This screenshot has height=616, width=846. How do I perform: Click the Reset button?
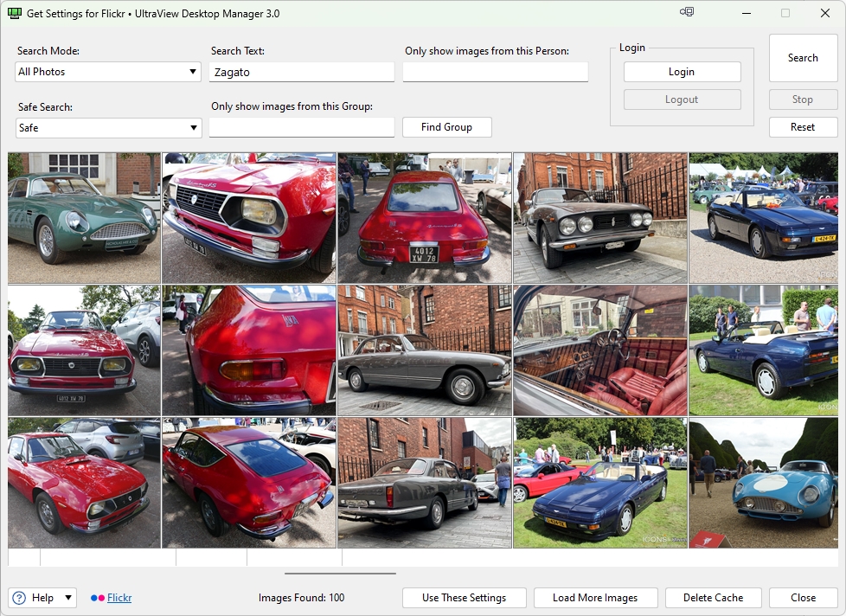click(803, 127)
